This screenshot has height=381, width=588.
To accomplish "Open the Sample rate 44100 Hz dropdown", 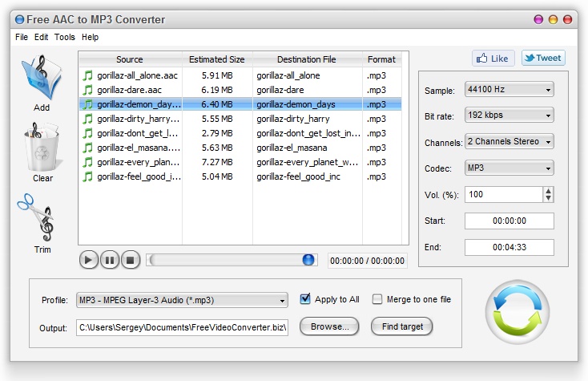I will 509,89.
